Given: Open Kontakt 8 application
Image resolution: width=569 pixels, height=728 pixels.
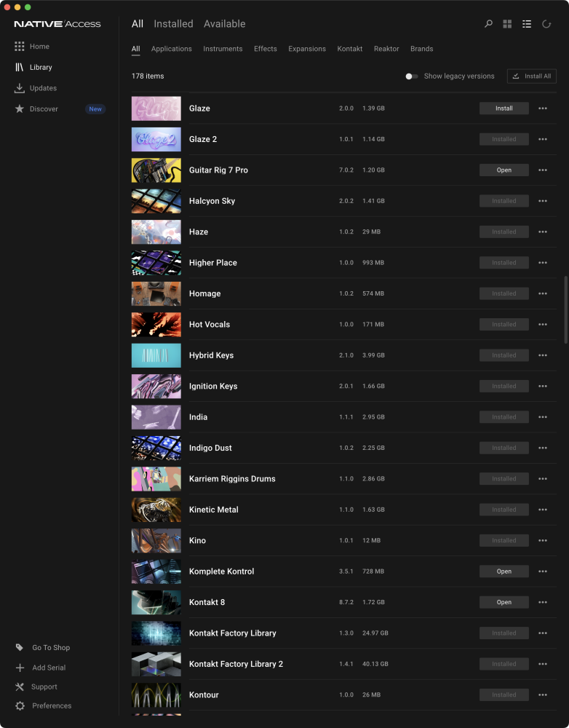Looking at the screenshot, I should 504,602.
